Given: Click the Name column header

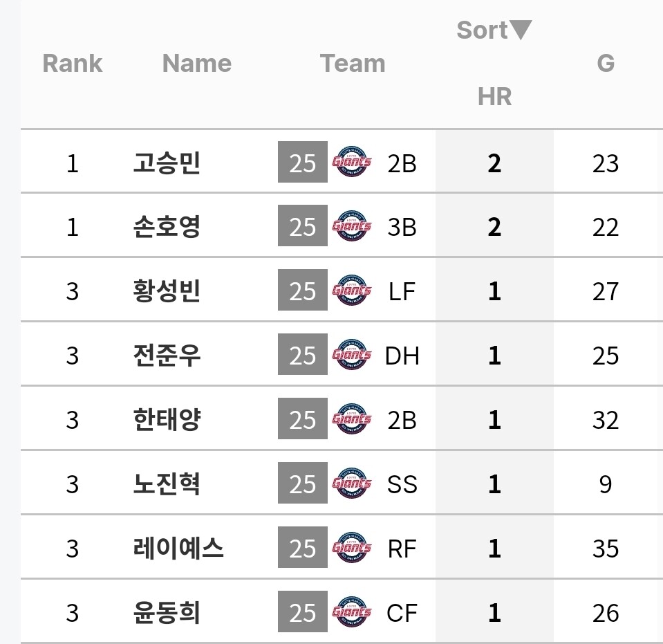Looking at the screenshot, I should pos(196,64).
